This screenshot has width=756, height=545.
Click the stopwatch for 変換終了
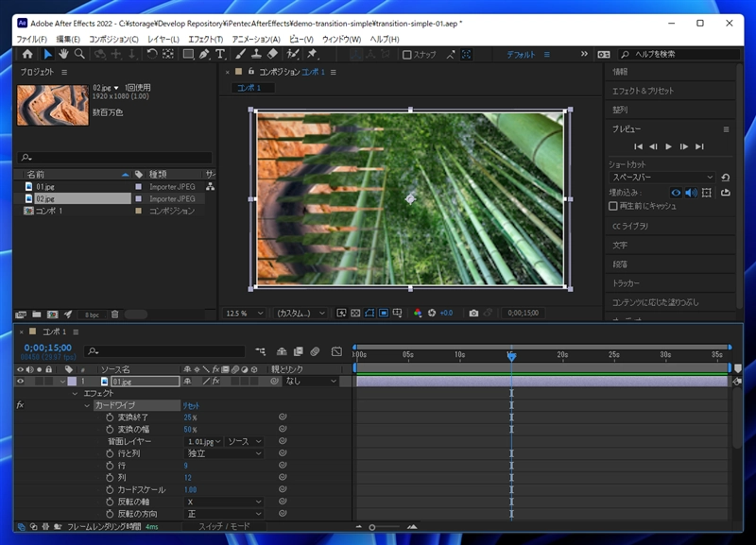tap(110, 417)
